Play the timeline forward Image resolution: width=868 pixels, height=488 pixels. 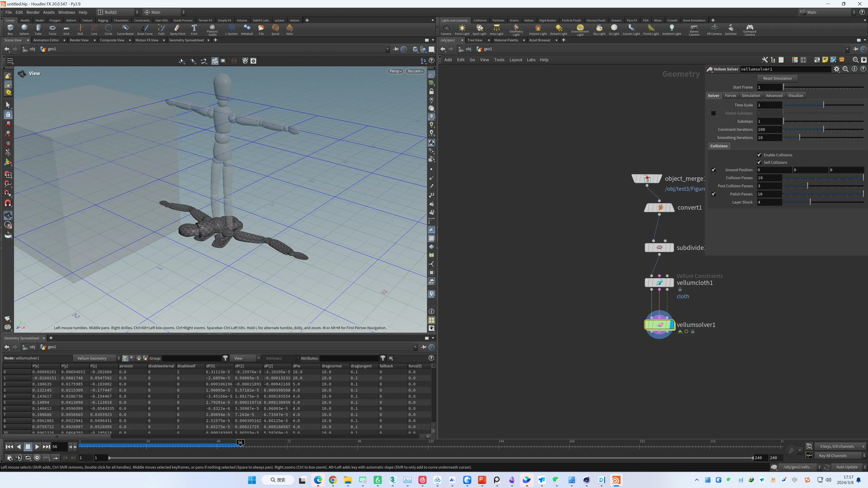click(37, 447)
